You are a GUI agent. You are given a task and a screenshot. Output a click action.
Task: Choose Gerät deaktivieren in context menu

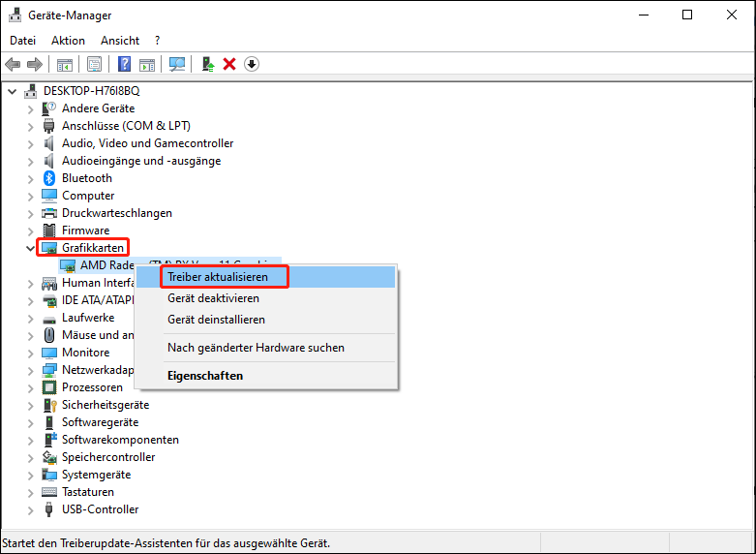coord(265,298)
